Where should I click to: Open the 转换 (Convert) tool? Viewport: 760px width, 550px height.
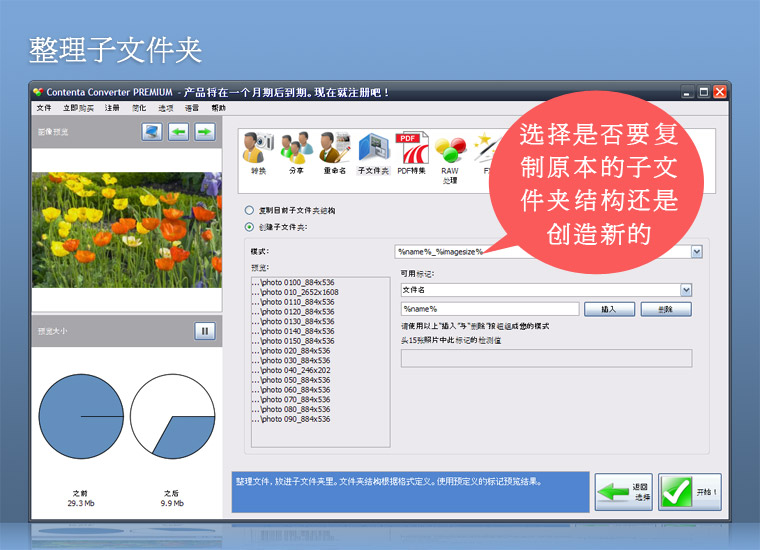[x=258, y=154]
